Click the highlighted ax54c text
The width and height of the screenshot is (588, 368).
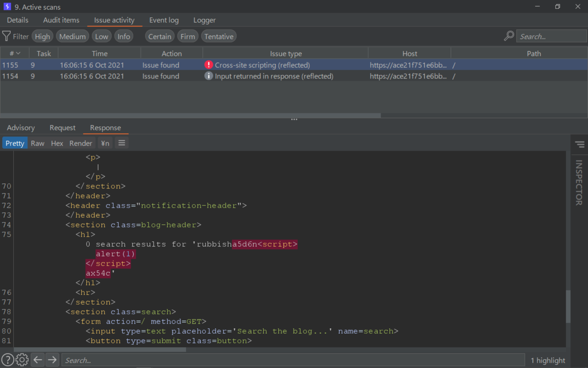[x=98, y=273]
